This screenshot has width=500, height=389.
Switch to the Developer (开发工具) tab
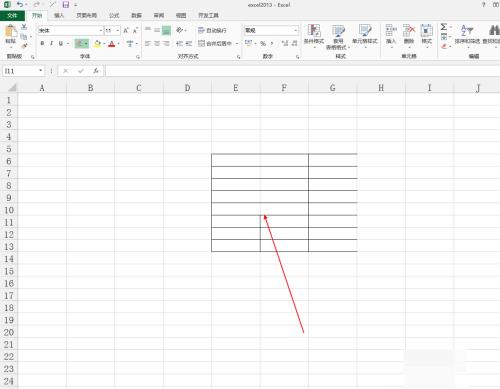tap(208, 15)
